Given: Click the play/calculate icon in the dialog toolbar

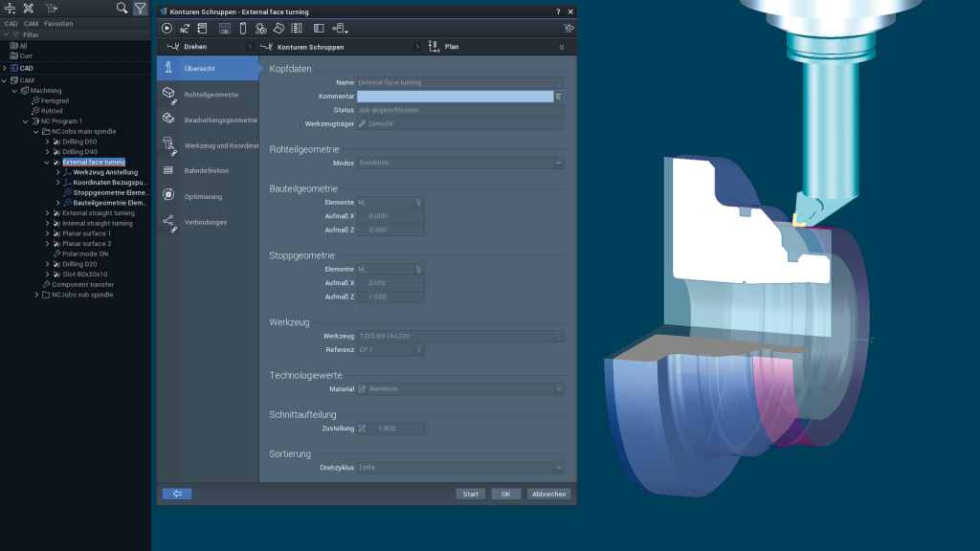Looking at the screenshot, I should (167, 29).
